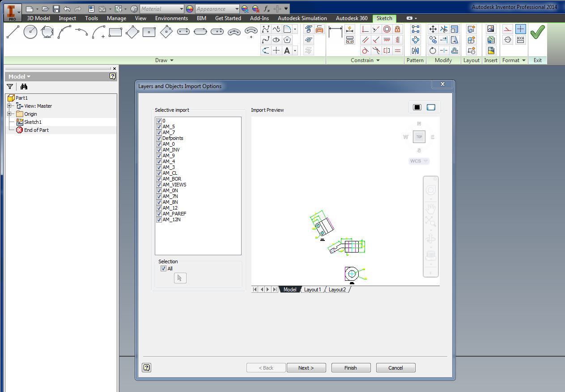This screenshot has width=565, height=392.
Task: Open the Format panel dropdown
Action: tap(524, 60)
